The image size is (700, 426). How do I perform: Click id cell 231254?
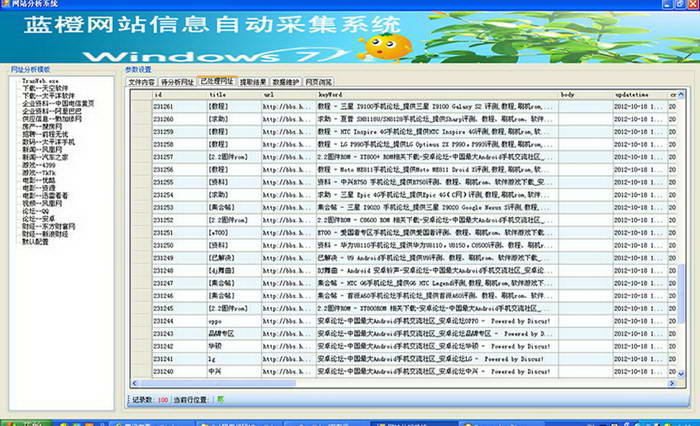(x=179, y=195)
